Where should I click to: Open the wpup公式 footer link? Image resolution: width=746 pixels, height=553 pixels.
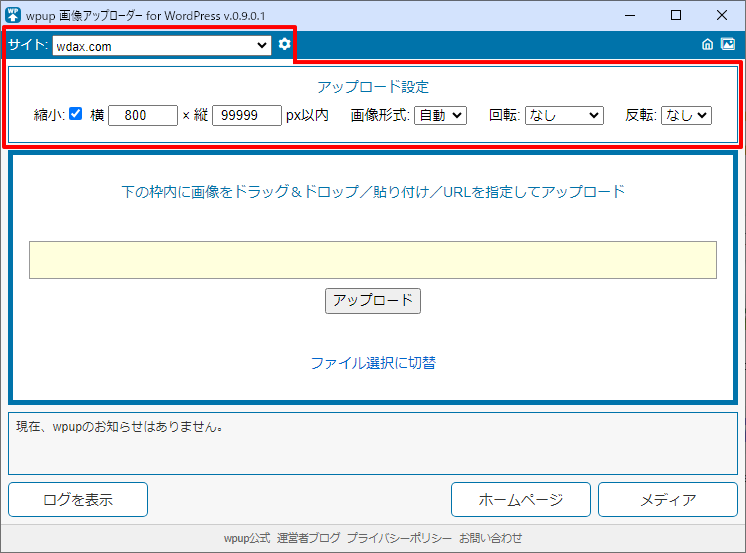point(246,538)
